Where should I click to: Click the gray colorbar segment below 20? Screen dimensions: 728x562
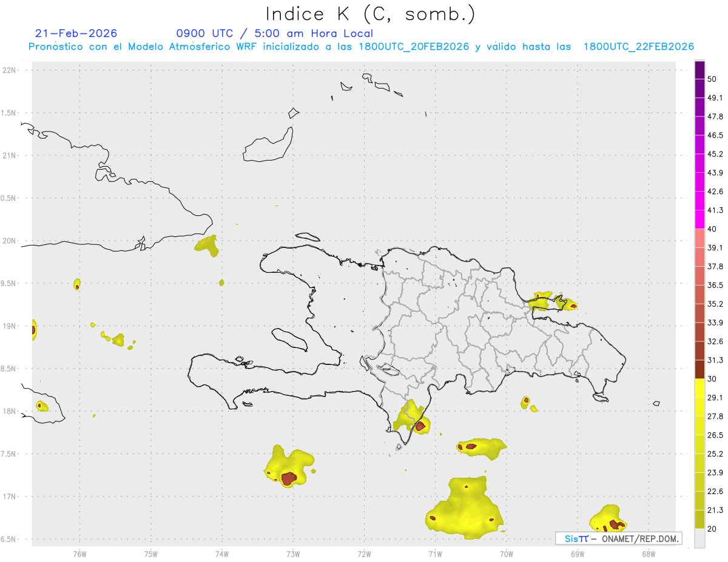[x=699, y=538]
